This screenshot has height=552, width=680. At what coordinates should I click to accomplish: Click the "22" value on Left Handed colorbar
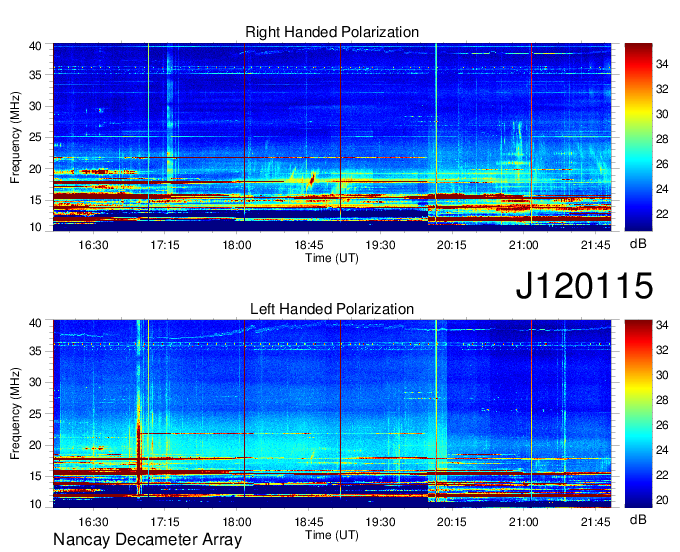coord(662,476)
